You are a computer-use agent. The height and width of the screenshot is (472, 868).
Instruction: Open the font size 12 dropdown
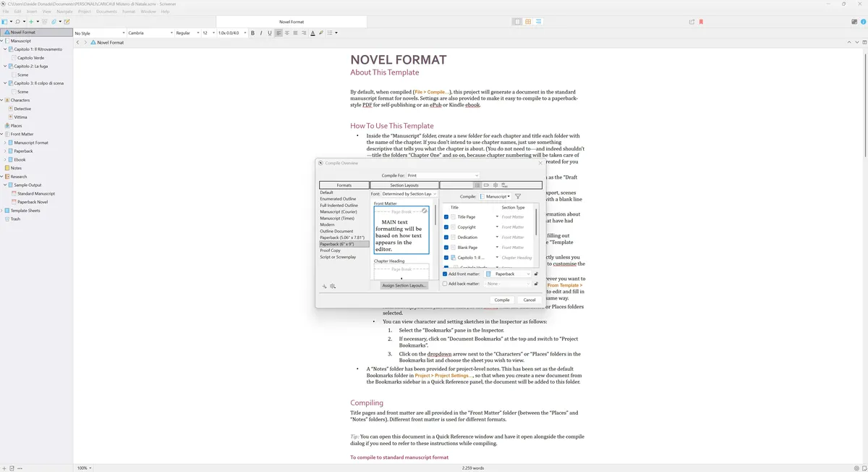[208, 33]
